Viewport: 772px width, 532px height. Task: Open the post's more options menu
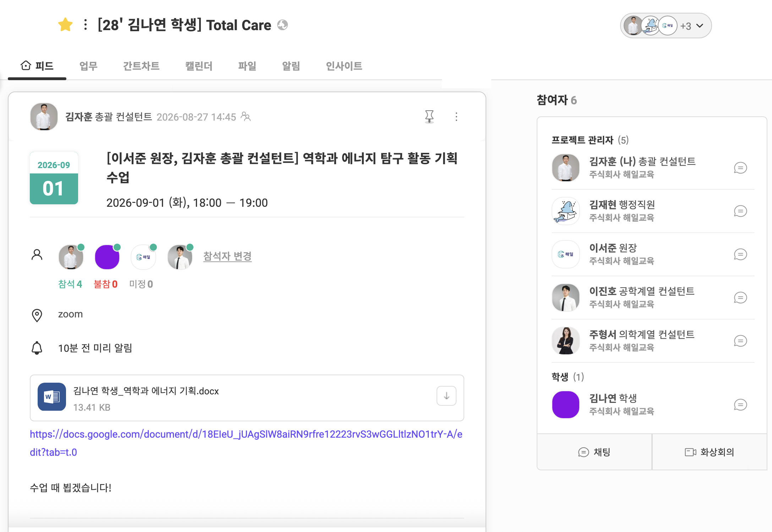click(x=456, y=117)
